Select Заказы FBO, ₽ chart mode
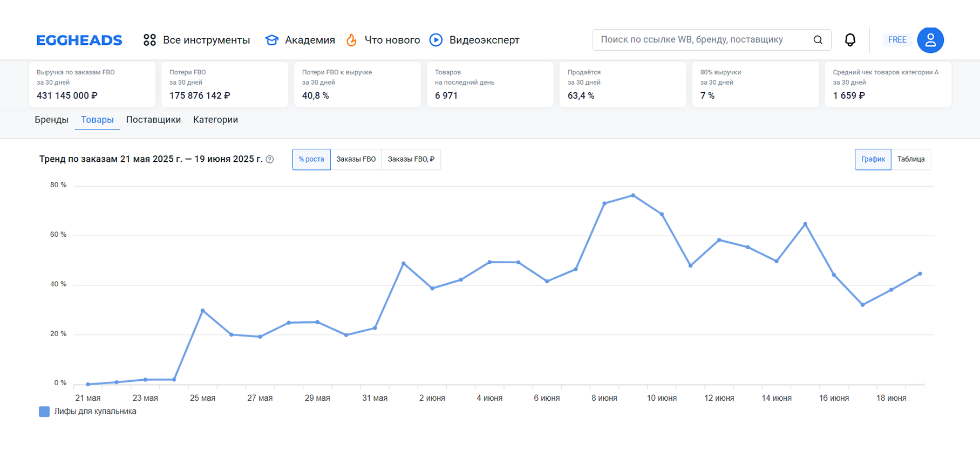 pos(411,159)
